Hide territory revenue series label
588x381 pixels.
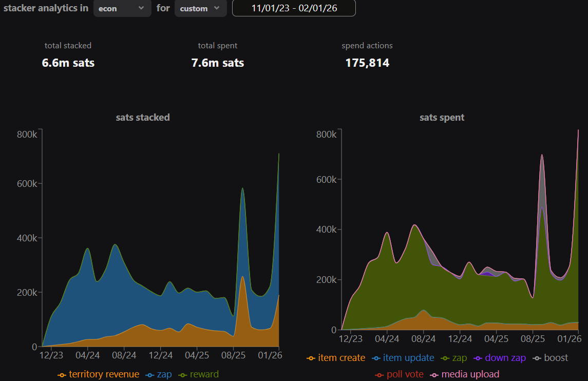pos(104,374)
